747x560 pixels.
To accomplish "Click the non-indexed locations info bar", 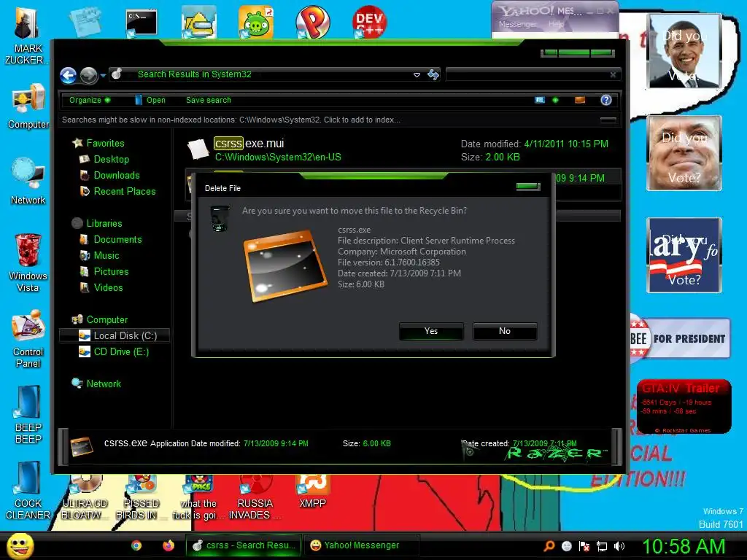I will [340, 120].
